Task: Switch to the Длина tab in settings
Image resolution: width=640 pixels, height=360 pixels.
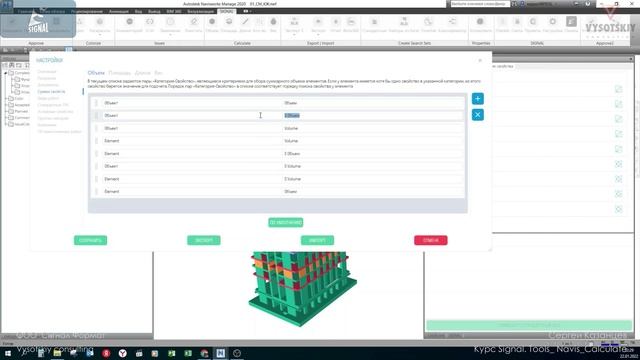Action: click(x=142, y=73)
